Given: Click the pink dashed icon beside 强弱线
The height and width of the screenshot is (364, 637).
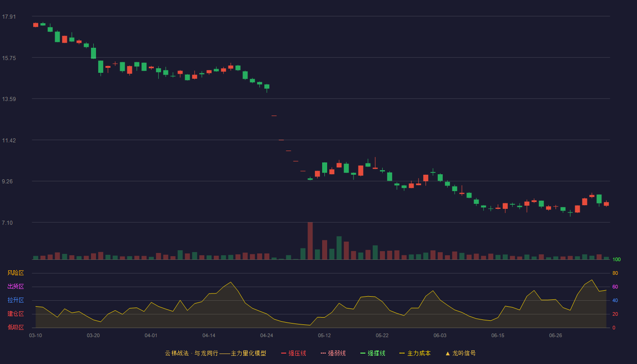Looking at the screenshot, I should coord(323,353).
